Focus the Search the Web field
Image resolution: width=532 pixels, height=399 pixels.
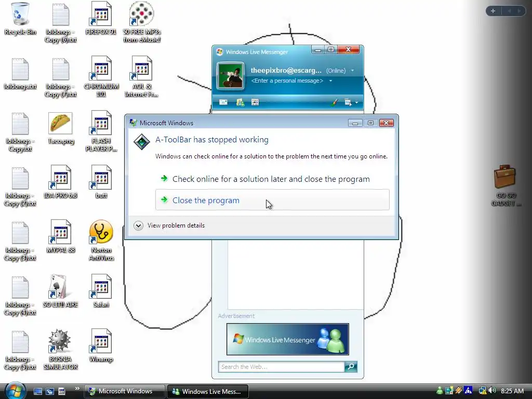281,366
